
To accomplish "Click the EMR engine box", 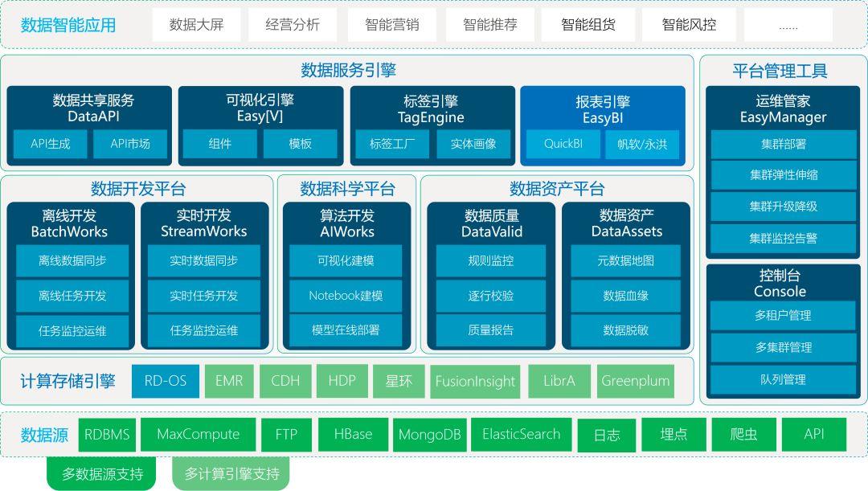I will tap(229, 381).
